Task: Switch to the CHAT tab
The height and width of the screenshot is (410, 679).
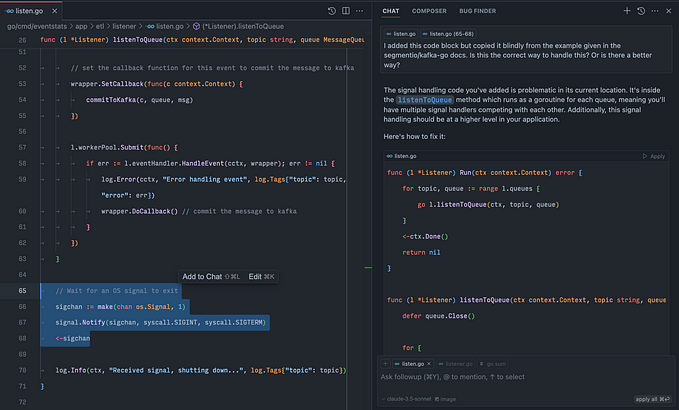Action: (391, 11)
